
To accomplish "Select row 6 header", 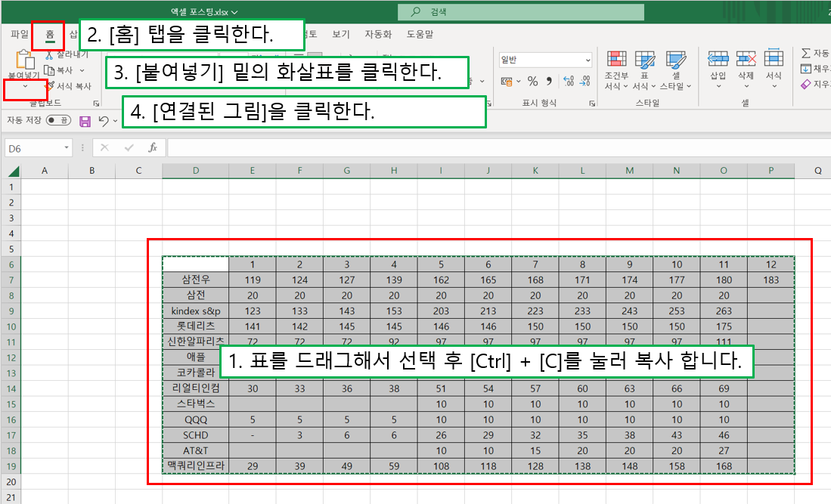I will pos(11,264).
